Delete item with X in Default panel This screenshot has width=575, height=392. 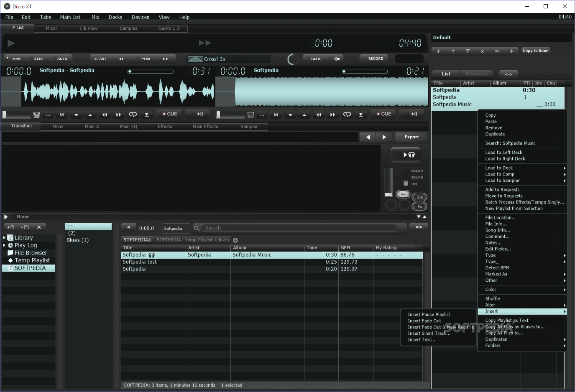coord(482,51)
